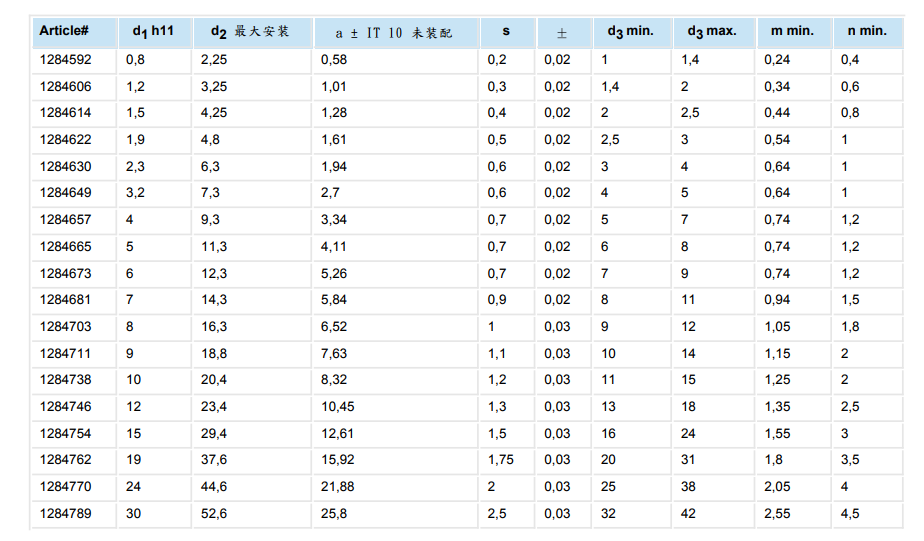Click the 2,55 value under m min.
Viewport: 924px width, 541px height.
777,513
